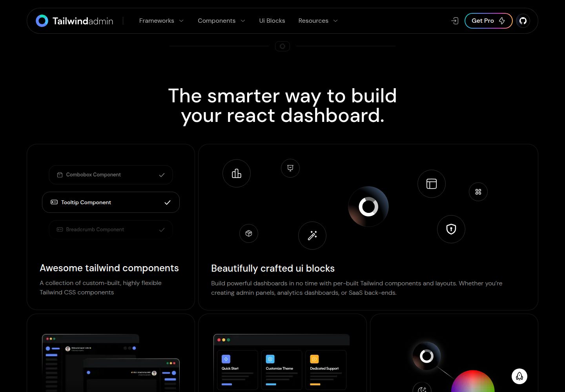
Task: Click the central glowing ring logo orb
Action: pos(368,207)
